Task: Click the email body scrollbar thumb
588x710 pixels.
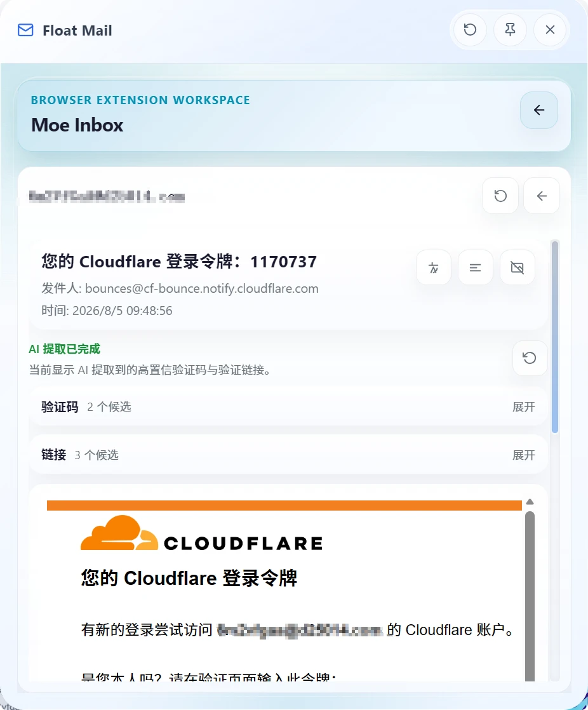Action: [530, 596]
